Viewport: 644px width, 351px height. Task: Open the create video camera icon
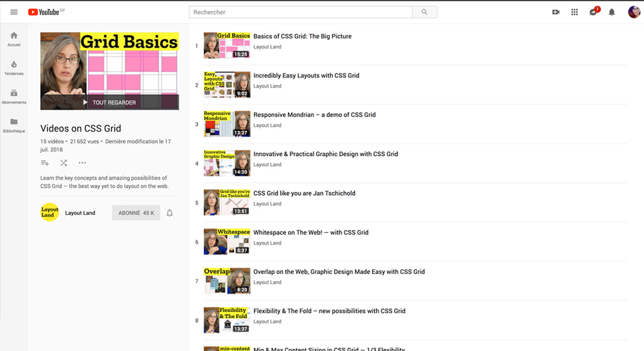(555, 12)
